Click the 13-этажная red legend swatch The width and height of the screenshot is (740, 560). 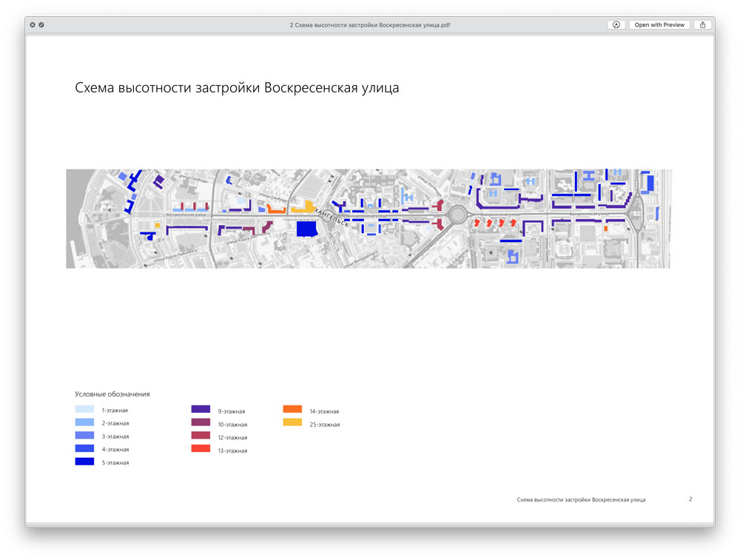point(201,449)
